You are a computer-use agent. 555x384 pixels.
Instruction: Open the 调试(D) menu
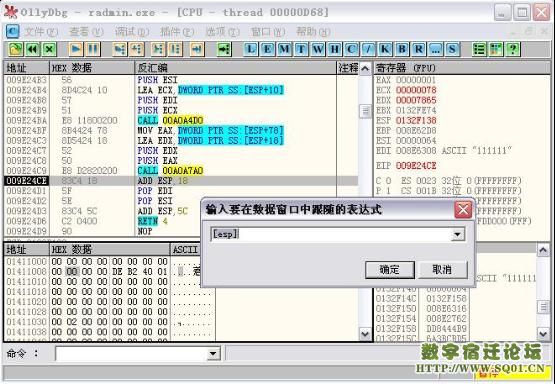[132, 32]
